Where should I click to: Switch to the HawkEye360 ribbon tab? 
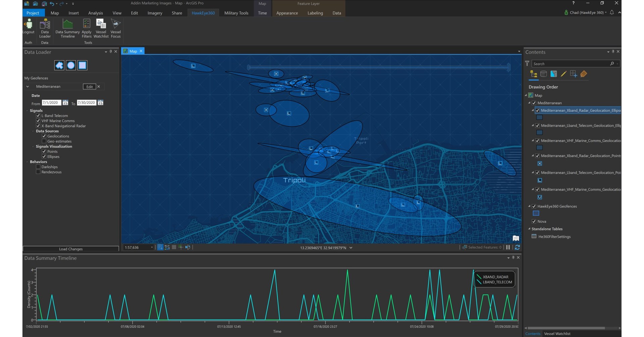(203, 13)
